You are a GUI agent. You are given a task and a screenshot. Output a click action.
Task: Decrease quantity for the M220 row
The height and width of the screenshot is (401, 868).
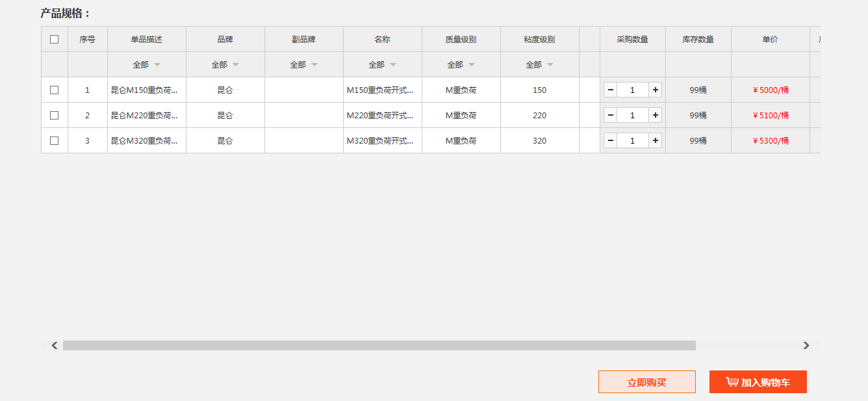click(x=611, y=115)
